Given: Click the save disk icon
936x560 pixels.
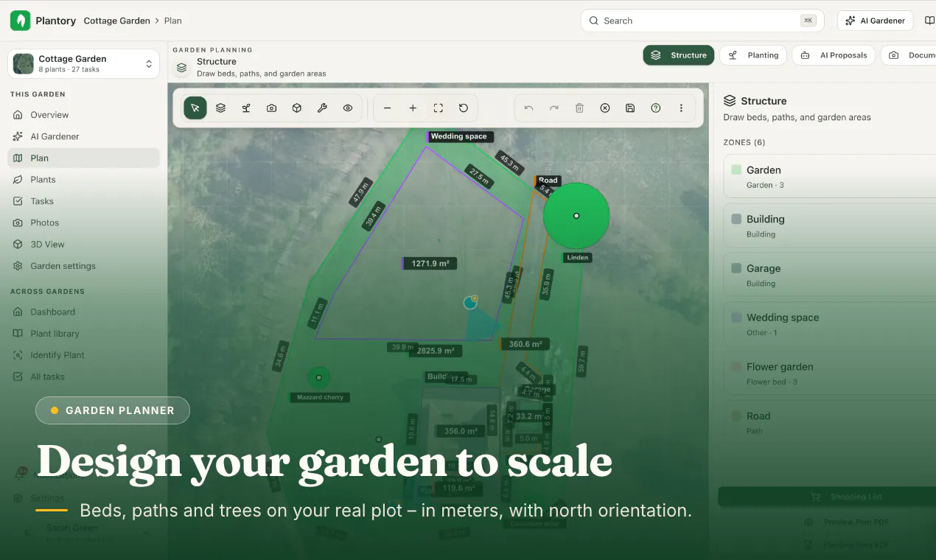Looking at the screenshot, I should coord(630,108).
